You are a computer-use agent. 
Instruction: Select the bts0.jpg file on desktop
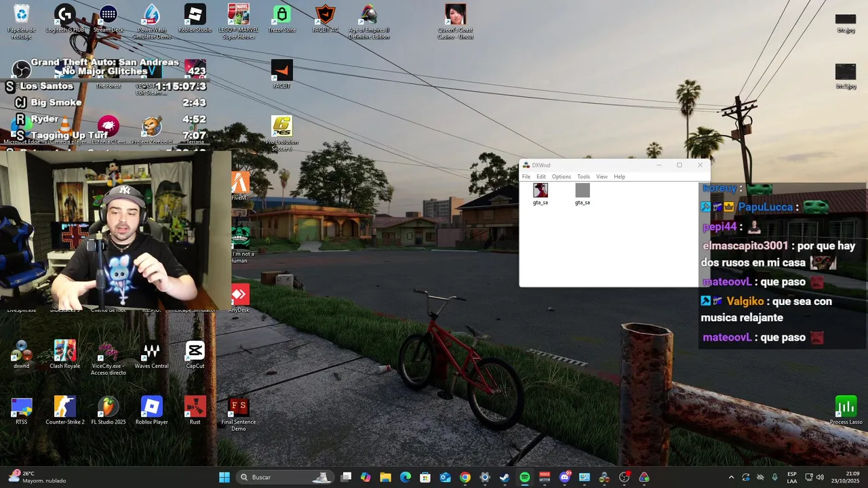click(x=846, y=76)
